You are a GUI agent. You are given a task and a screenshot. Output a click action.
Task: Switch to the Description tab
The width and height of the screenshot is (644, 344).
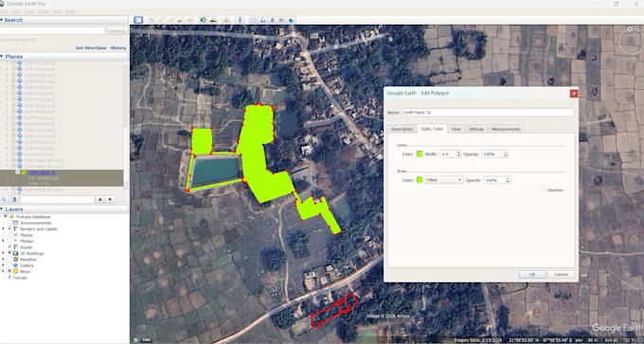click(402, 129)
